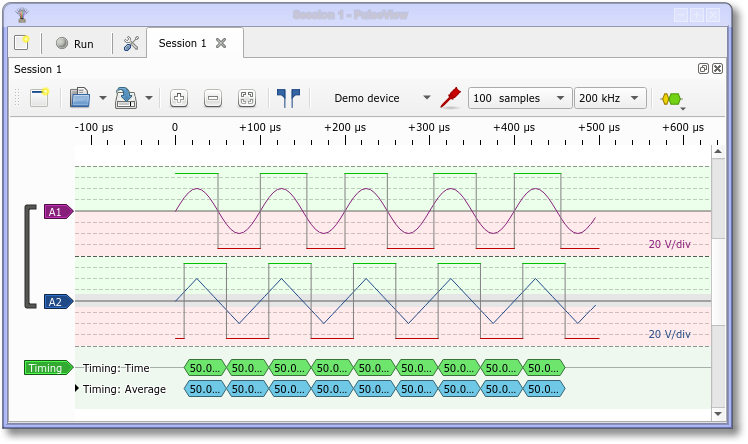Select the A1 channel label
Screen dimensions: 748x444
coord(59,212)
